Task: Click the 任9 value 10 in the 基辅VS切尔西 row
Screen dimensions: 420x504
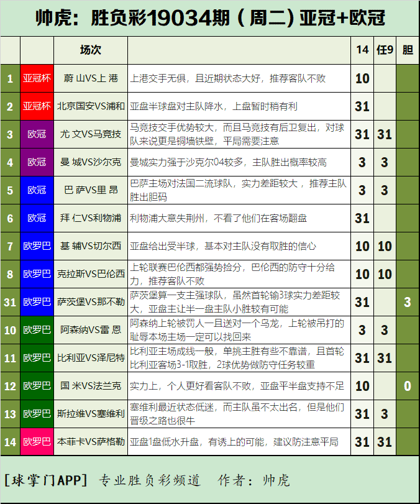Action: (x=385, y=246)
